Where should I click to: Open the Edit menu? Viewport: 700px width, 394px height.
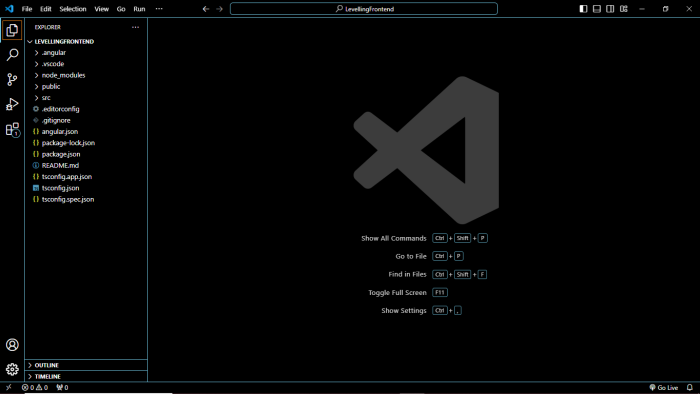(x=46, y=9)
